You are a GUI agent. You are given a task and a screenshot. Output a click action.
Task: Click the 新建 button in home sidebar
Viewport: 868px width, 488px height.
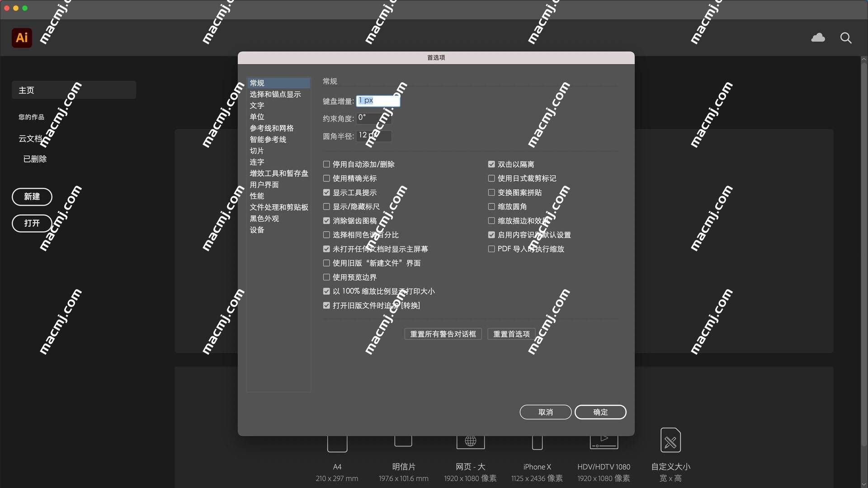click(32, 197)
